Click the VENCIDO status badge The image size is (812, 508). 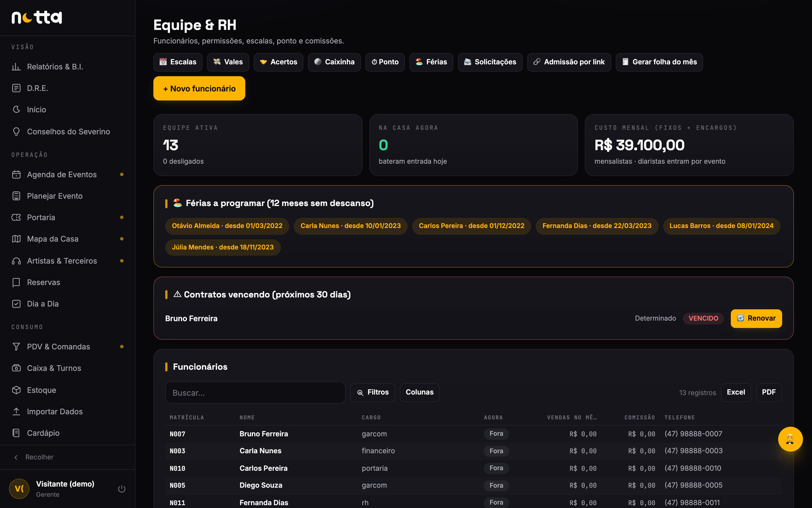point(703,318)
